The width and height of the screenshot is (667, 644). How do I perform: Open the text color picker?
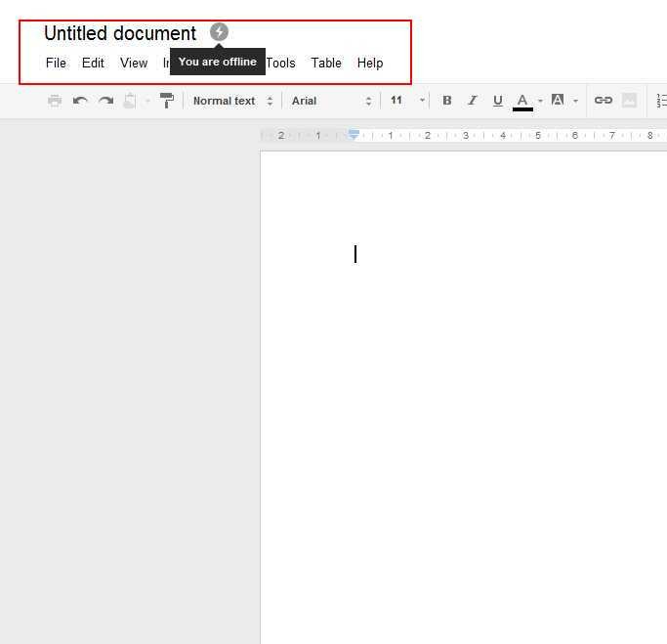tap(523, 101)
